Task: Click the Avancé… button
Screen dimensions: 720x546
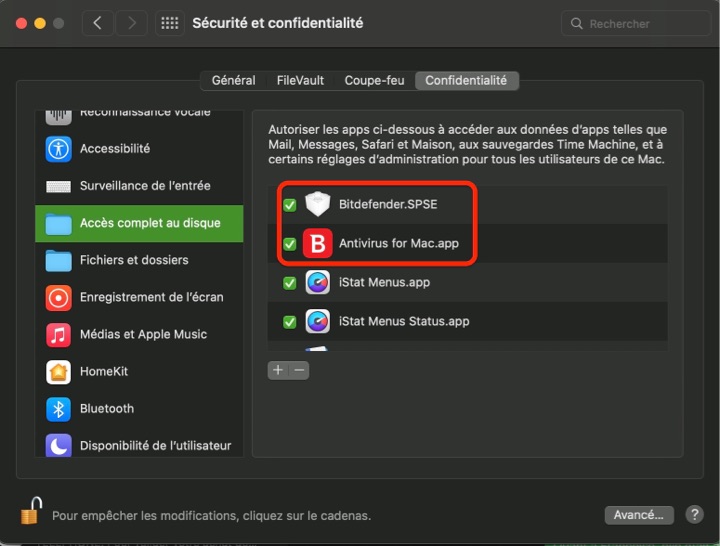Action: 638,515
